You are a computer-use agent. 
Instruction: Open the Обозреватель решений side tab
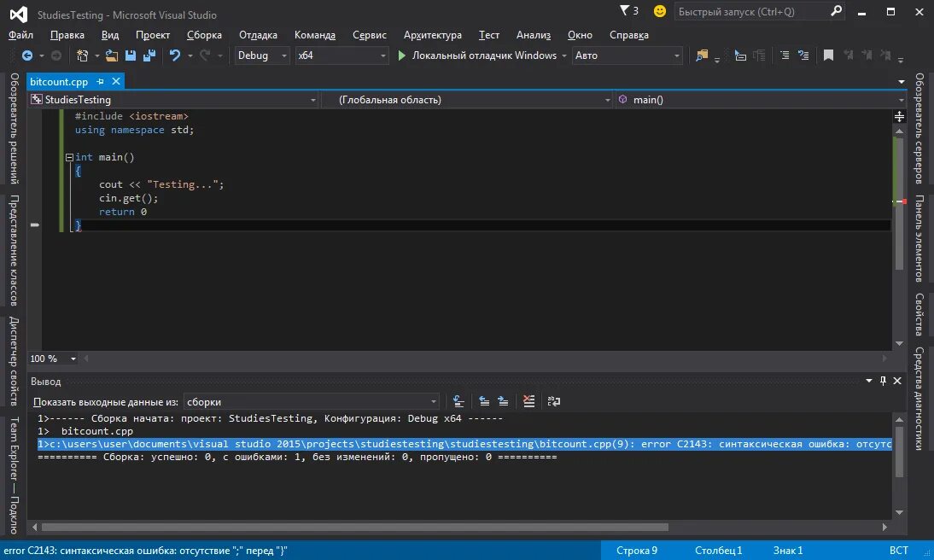point(14,129)
